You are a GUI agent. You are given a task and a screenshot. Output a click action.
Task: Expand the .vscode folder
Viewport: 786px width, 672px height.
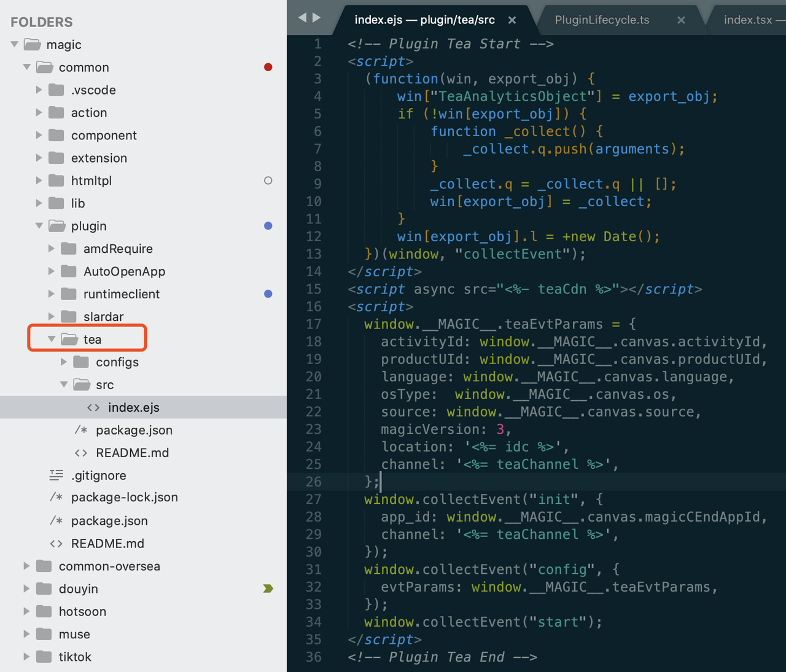click(x=39, y=90)
